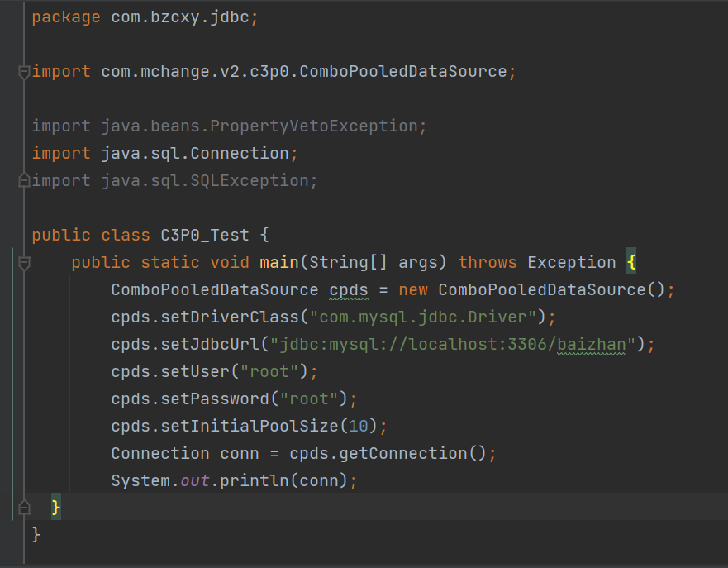Click highlighted closing brace of main
The width and height of the screenshot is (728, 568).
point(56,507)
